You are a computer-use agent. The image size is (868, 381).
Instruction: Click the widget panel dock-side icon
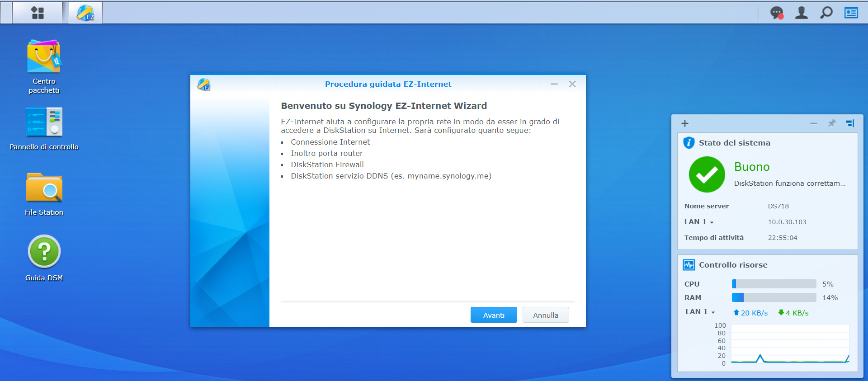click(850, 123)
